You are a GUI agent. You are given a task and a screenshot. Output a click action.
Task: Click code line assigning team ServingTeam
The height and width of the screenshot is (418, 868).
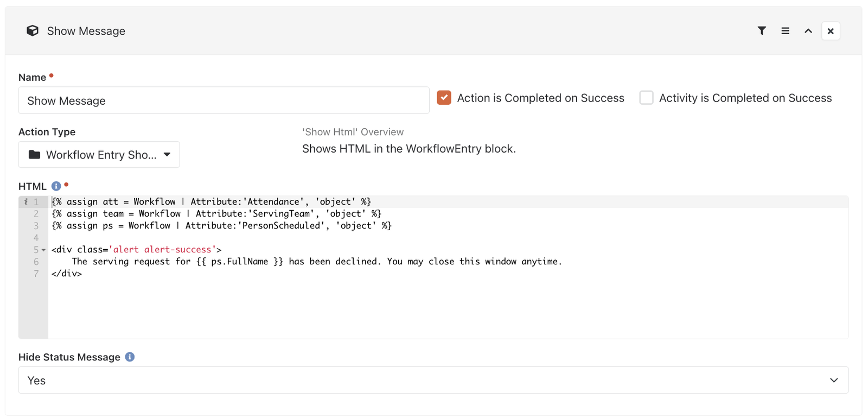[216, 213]
